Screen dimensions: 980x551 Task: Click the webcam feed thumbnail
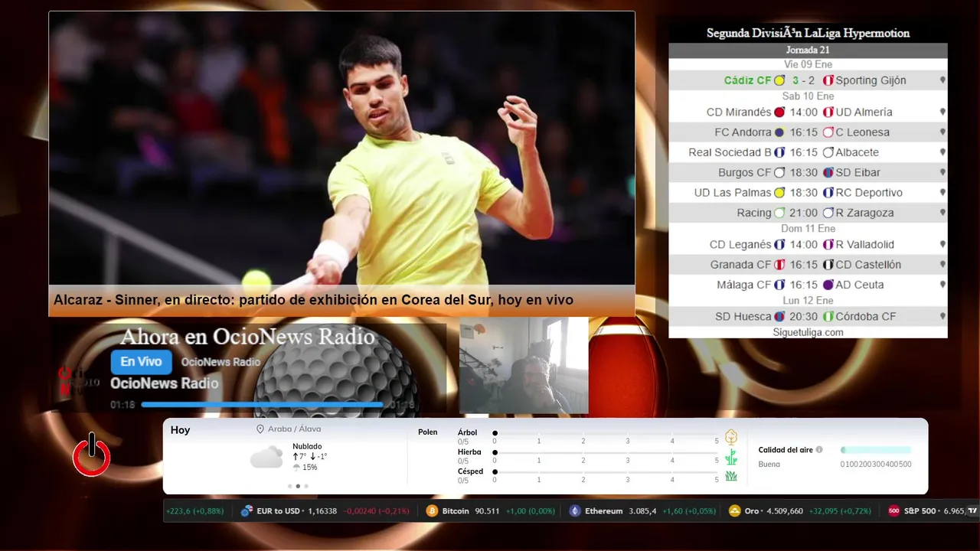524,366
